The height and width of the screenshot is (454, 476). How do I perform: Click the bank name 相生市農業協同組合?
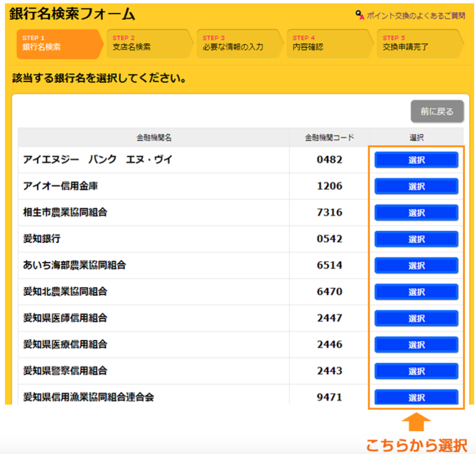(x=65, y=212)
